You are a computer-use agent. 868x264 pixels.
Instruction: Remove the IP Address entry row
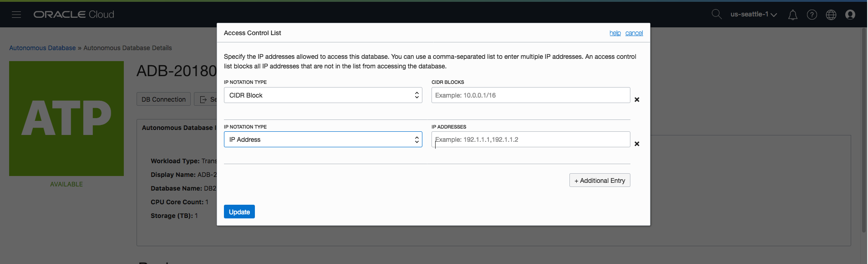(x=637, y=144)
